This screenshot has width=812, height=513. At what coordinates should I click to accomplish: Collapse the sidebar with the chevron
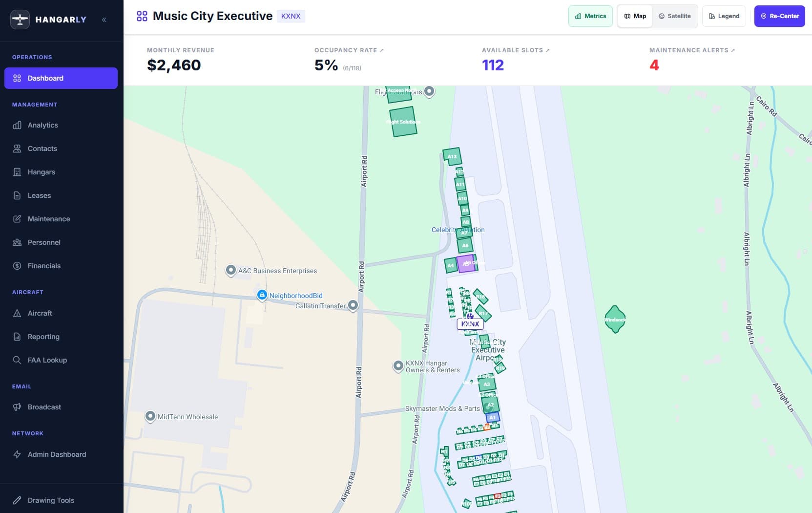pyautogui.click(x=104, y=20)
